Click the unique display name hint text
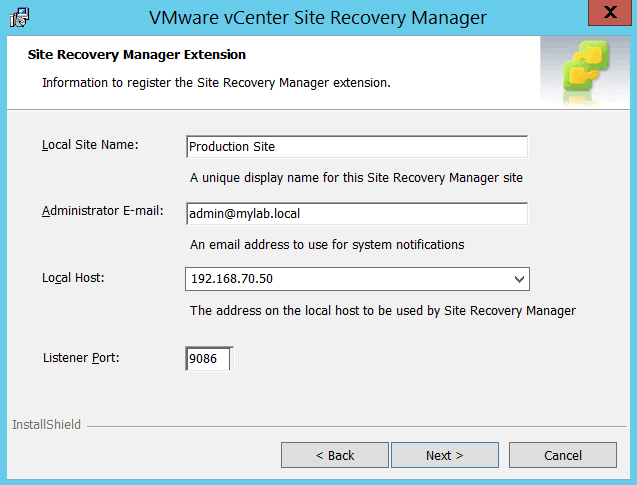 (x=356, y=178)
